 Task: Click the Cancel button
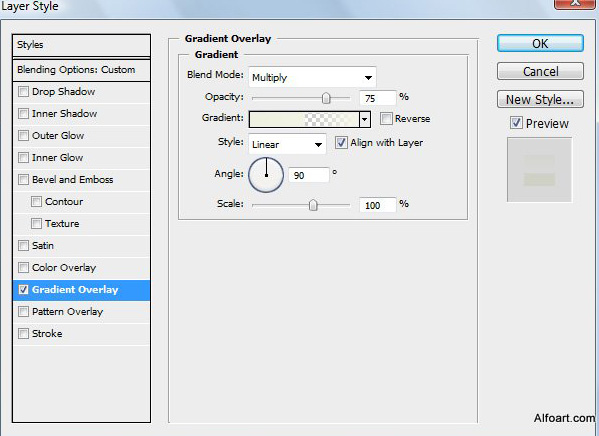540,71
